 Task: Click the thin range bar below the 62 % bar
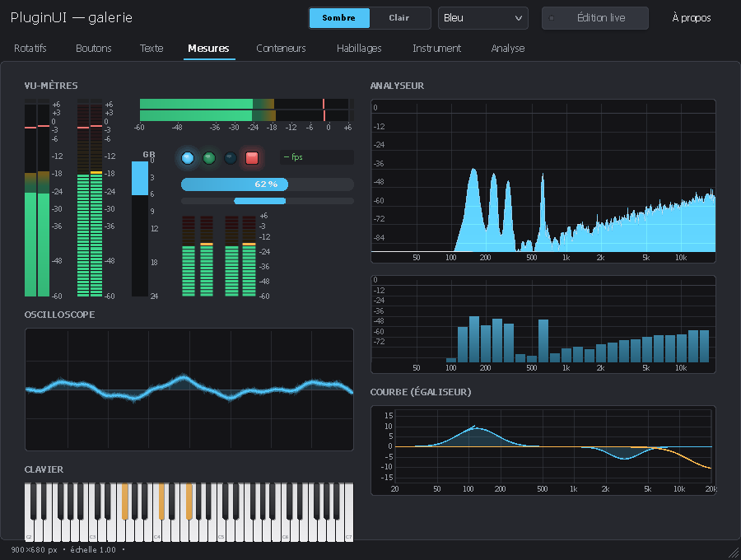pos(268,201)
